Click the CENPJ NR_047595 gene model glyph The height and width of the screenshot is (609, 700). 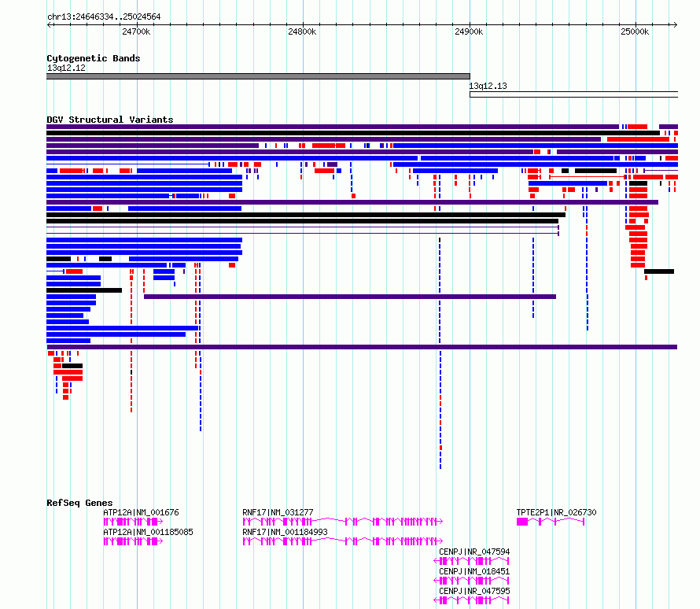(x=471, y=600)
